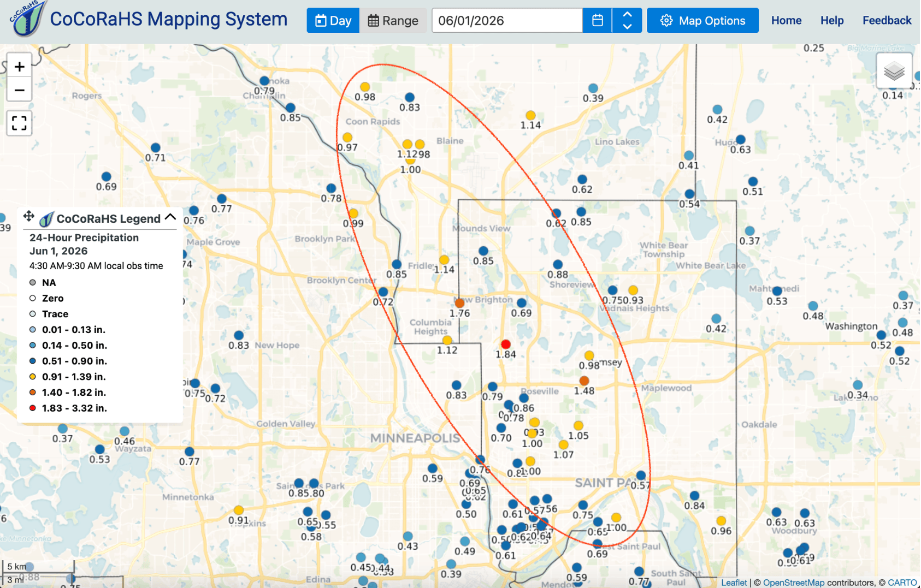The height and width of the screenshot is (588, 921).
Task: Click the CoCoRaHS logo in the header
Action: point(27,19)
